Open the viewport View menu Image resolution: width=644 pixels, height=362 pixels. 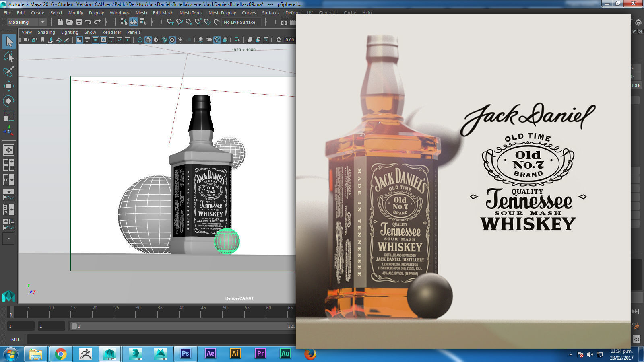click(27, 32)
